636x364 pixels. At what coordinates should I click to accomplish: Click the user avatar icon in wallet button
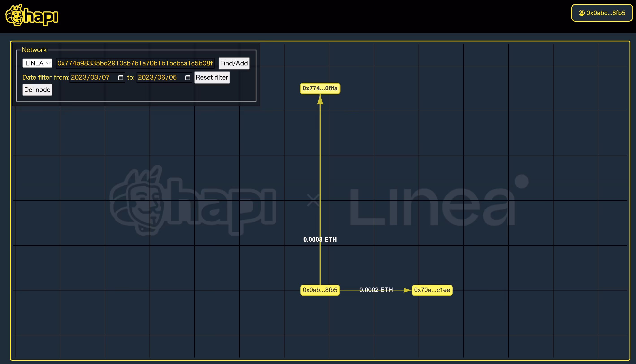(x=582, y=13)
